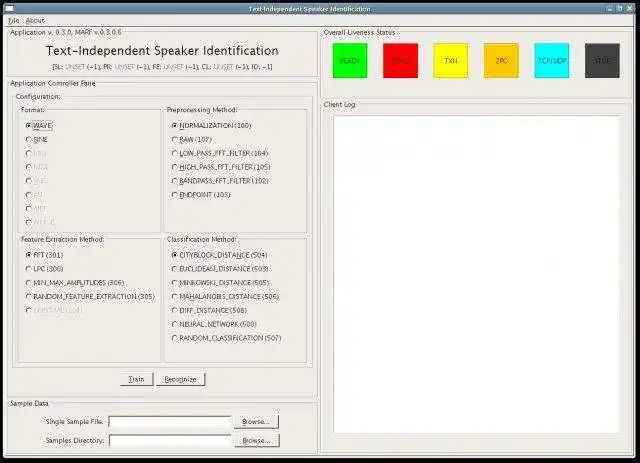
Task: Choose NORMALIZATION (100) preprocessing
Action: (x=211, y=125)
